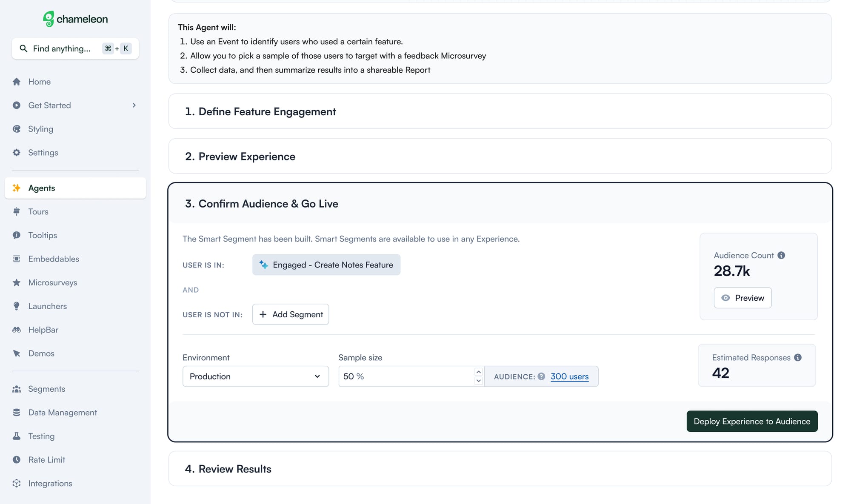Click the Audience help question icon
This screenshot has height=504, width=851.
pos(541,376)
